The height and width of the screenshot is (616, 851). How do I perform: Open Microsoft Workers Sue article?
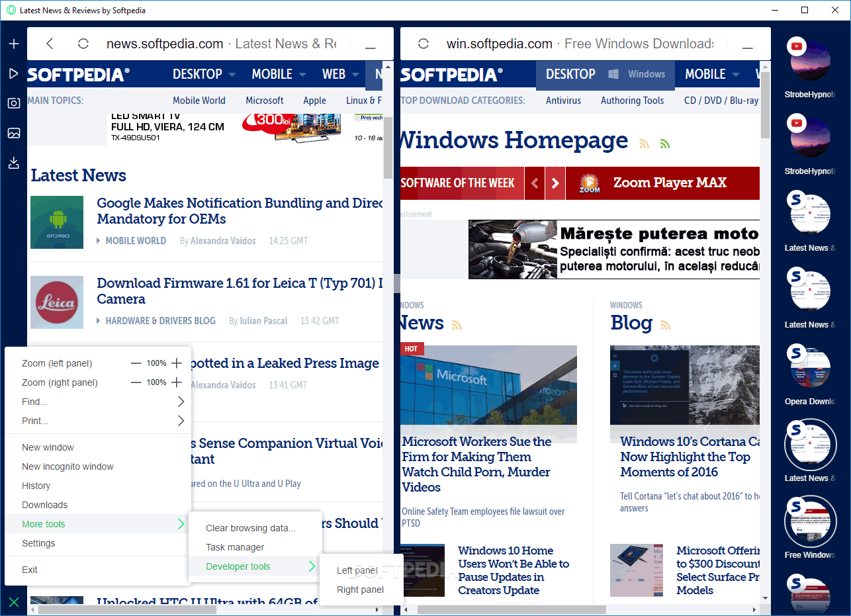476,464
